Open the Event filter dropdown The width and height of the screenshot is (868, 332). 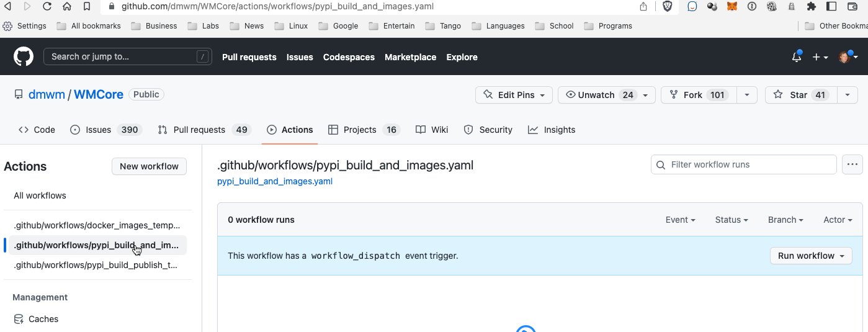click(680, 220)
